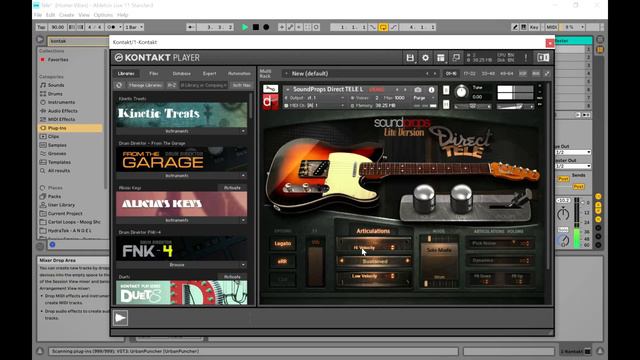Click Manage Libraries button

click(144, 85)
